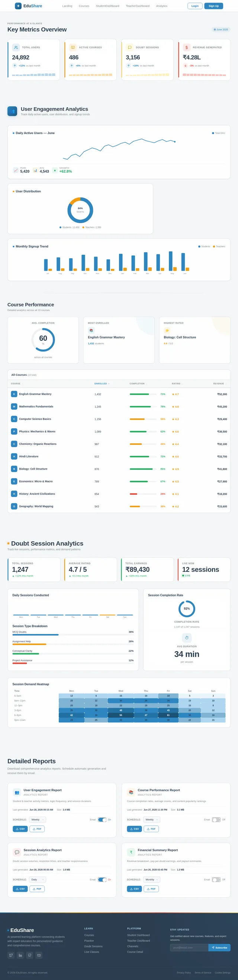238x980 pixels.
Task: Click the G avatar for Geography: World Mapping row
Action: (x=14, y=506)
